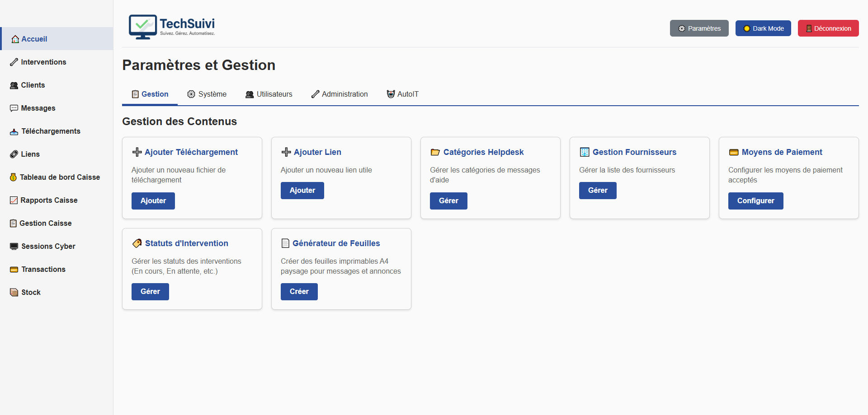868x415 pixels.
Task: Click the money bag icon for Tableau de bord Caisse
Action: [x=14, y=177]
